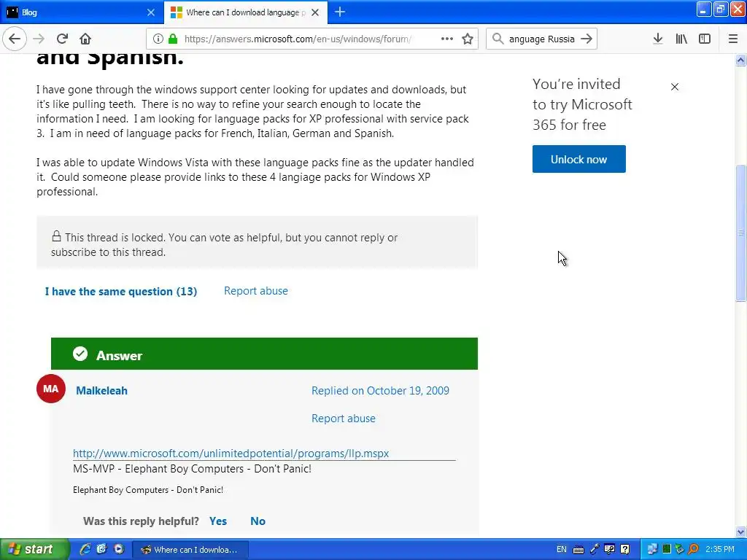This screenshot has width=747, height=560.
Task: Mark the reply helpful with Yes
Action: (x=218, y=521)
